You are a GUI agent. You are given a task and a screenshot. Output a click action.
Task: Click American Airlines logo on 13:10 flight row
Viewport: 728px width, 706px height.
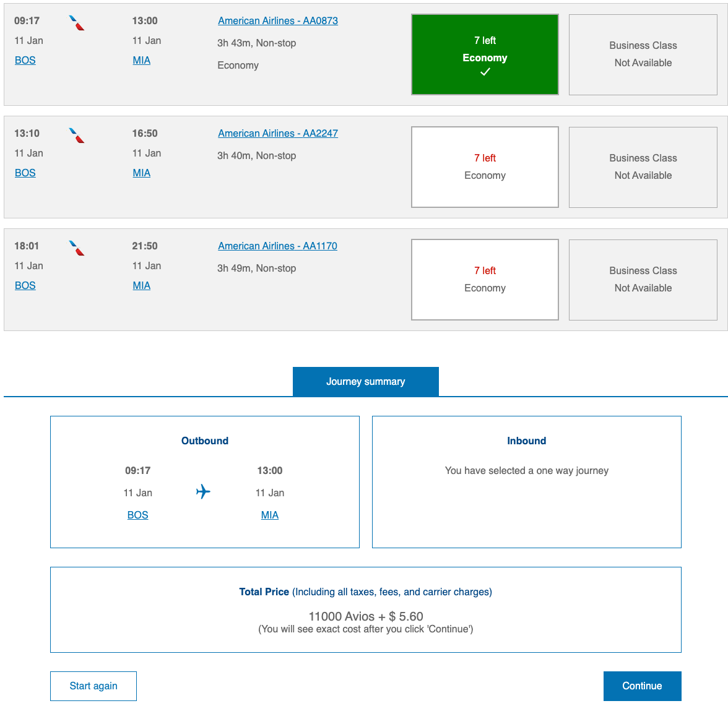[77, 136]
